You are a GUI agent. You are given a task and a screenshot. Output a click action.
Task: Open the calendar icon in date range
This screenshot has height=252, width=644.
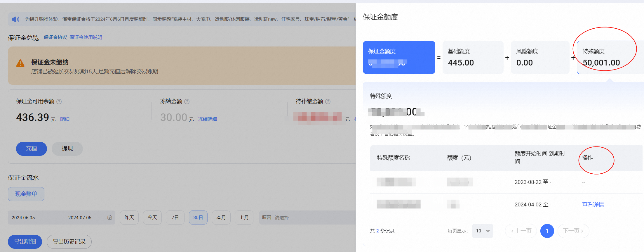click(x=110, y=218)
